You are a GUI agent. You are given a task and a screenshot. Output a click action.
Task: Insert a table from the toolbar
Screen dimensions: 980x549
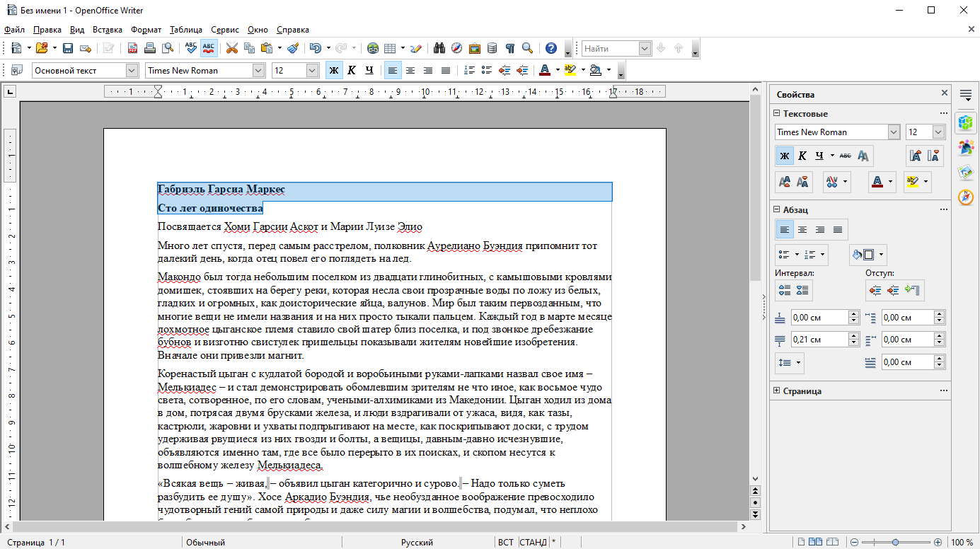[x=390, y=48]
